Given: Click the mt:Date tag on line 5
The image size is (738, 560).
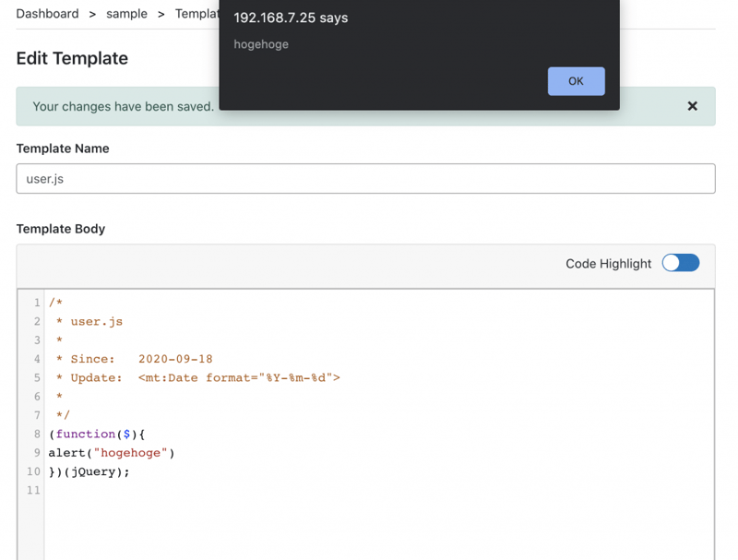Looking at the screenshot, I should click(239, 377).
